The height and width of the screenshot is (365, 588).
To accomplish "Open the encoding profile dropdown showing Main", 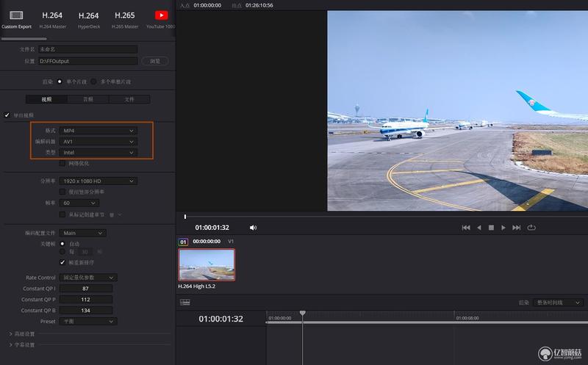I will click(83, 233).
